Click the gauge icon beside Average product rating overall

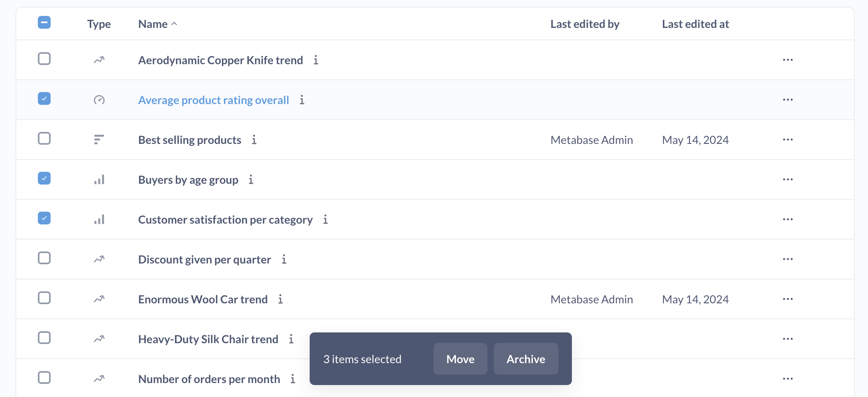pos(99,100)
